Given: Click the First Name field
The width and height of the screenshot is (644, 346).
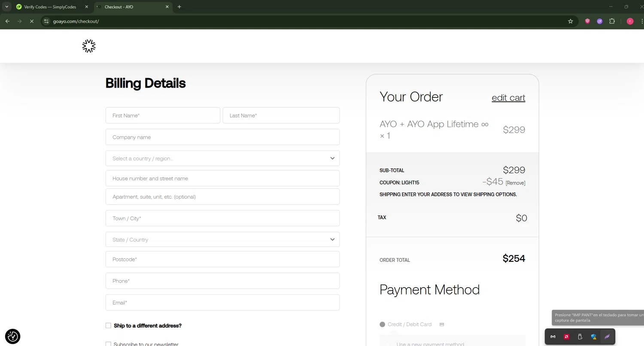Looking at the screenshot, I should [x=163, y=115].
